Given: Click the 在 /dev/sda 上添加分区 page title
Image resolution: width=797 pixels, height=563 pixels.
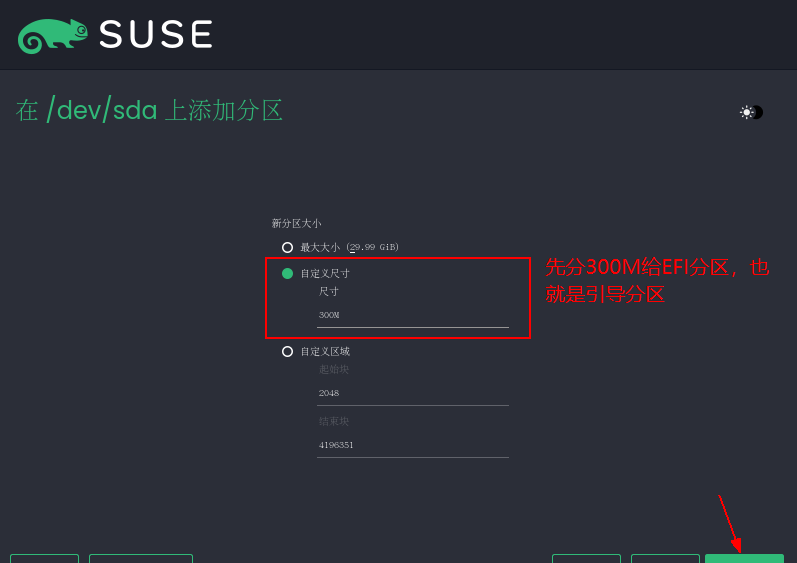Looking at the screenshot, I should point(149,110).
